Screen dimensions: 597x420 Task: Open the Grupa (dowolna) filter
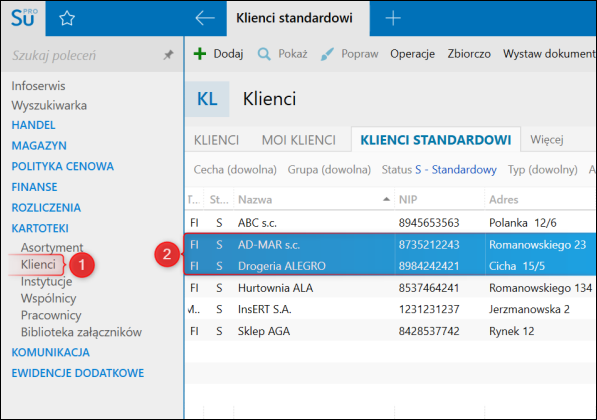tap(329, 169)
